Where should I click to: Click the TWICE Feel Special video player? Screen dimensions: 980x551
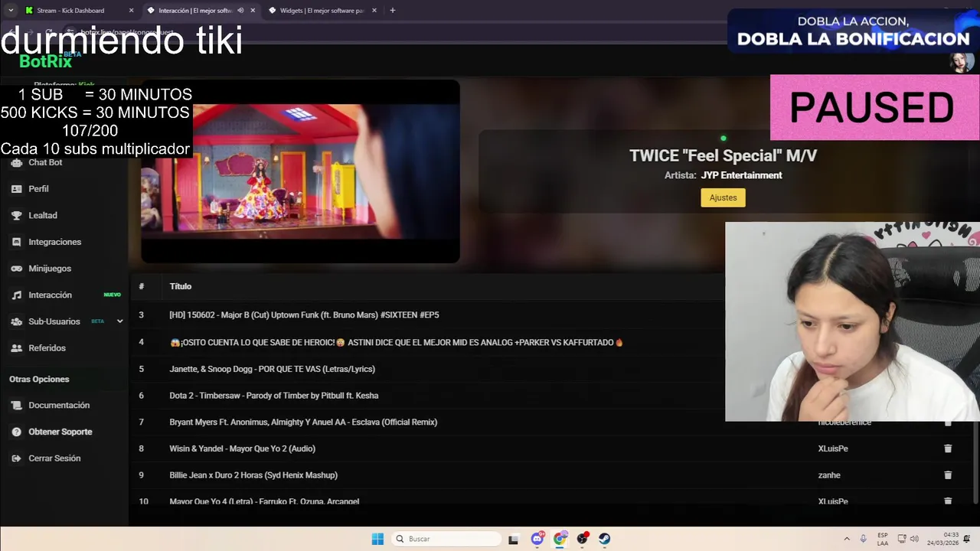(x=300, y=171)
